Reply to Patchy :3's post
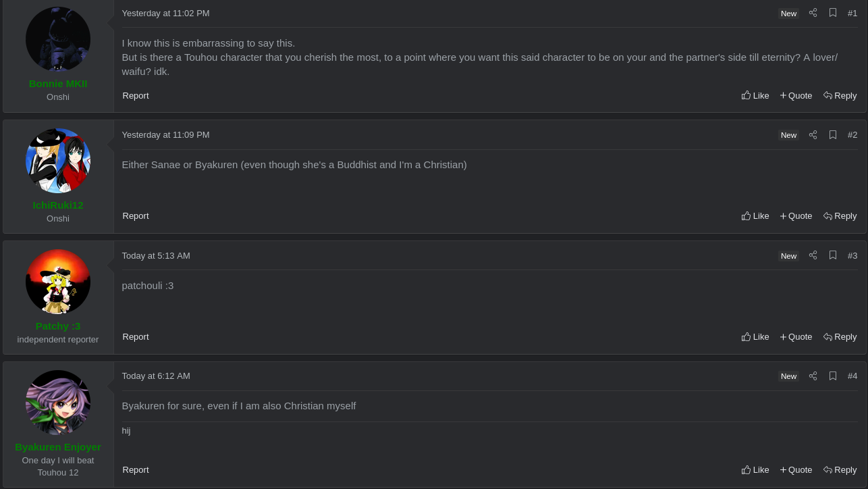 pos(840,336)
